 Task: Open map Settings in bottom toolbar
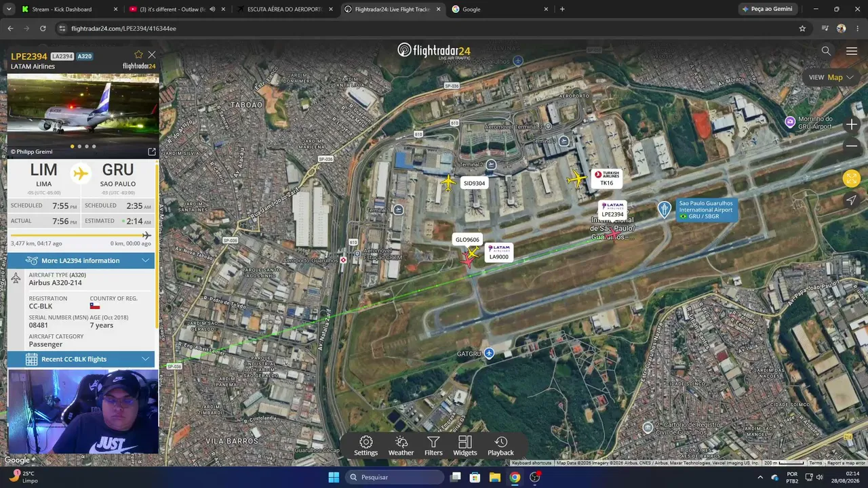coord(366,446)
